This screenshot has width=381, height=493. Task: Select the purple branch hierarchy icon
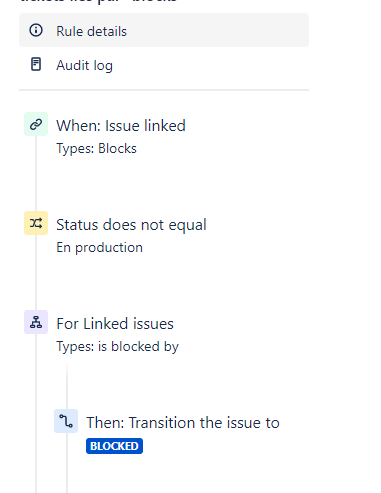(36, 322)
